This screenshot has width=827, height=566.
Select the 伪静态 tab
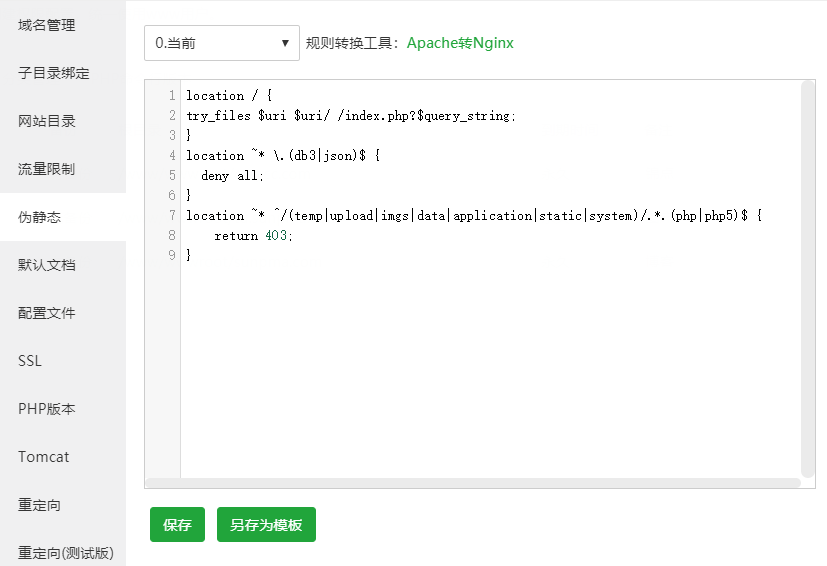40,217
